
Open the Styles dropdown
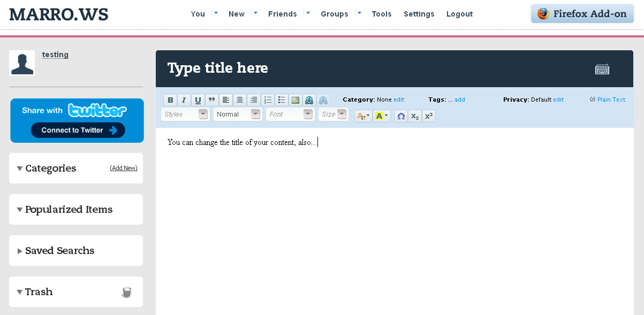click(x=185, y=114)
